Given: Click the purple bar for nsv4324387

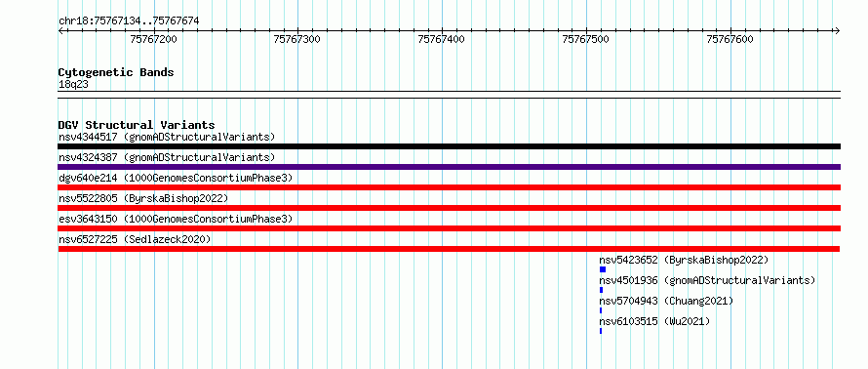Looking at the screenshot, I should [449, 167].
